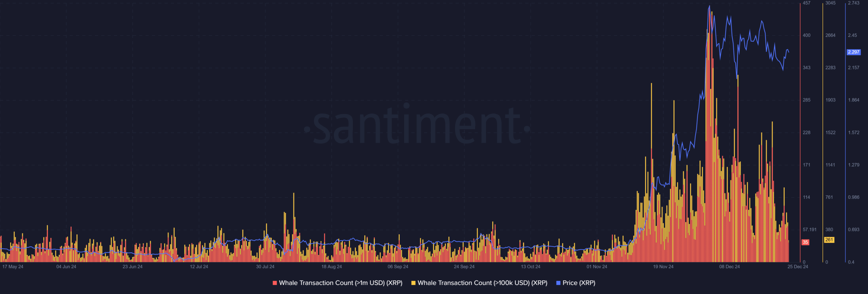Click the 2.45 price axis value
The width and height of the screenshot is (868, 294).
[x=852, y=35]
